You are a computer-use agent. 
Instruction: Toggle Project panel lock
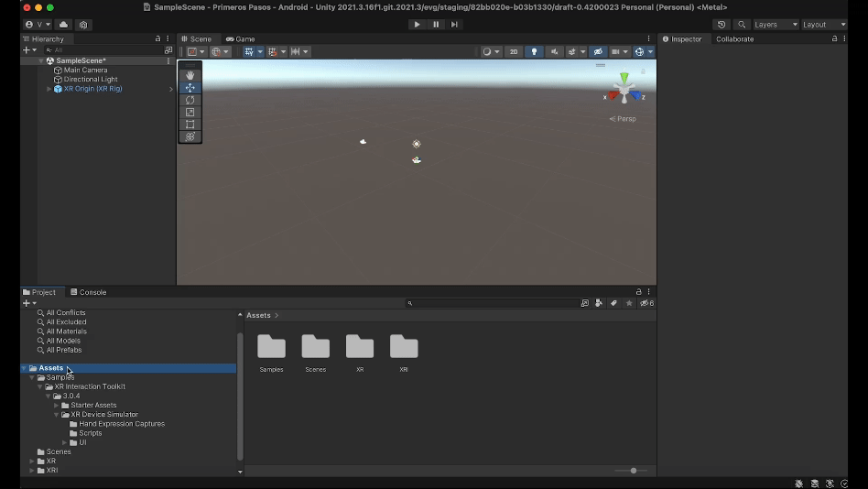coord(638,292)
